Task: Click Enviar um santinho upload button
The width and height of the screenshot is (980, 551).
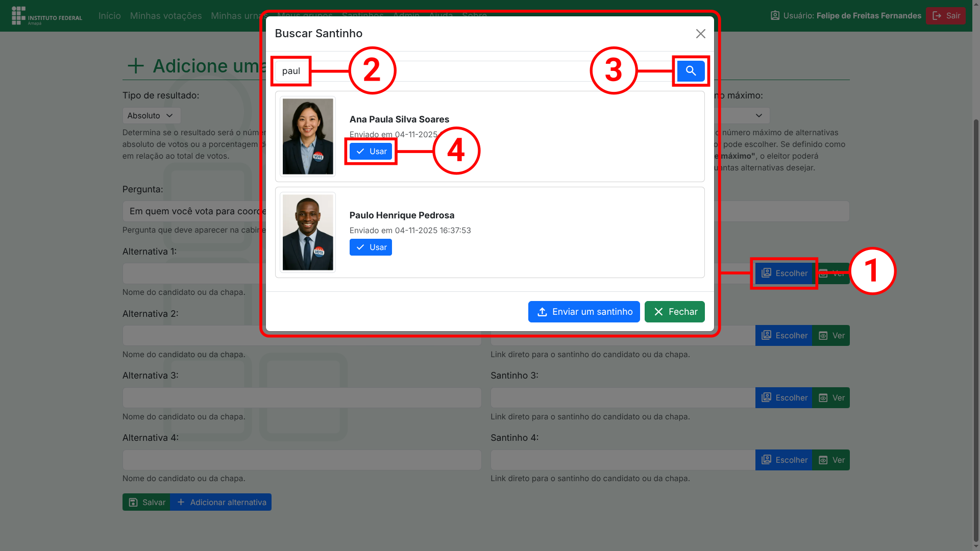Action: [x=583, y=312]
